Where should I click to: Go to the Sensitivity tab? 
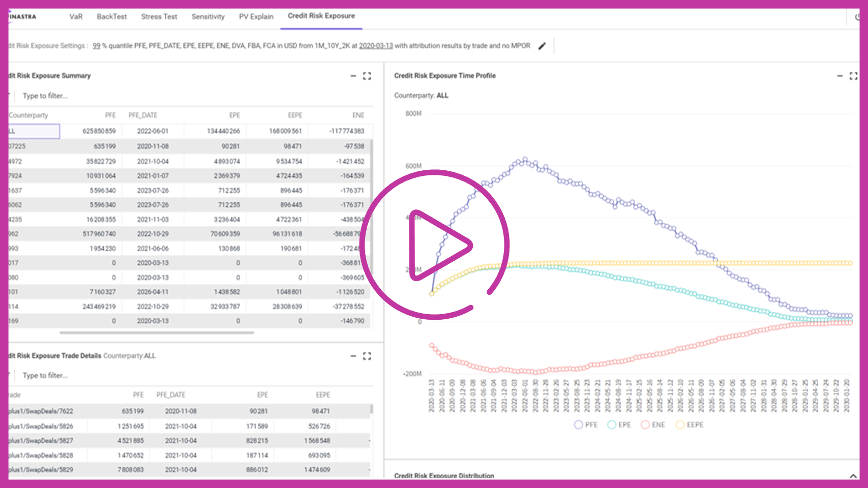tap(208, 16)
